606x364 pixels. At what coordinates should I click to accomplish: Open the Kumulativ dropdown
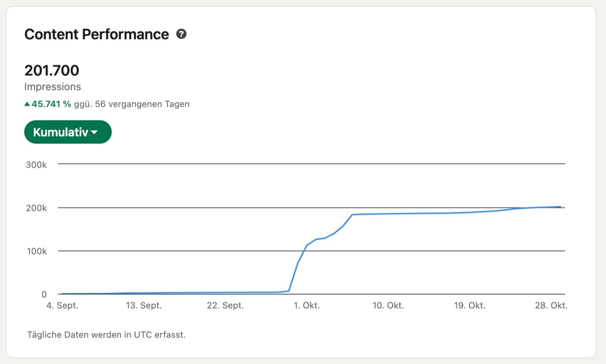(68, 132)
